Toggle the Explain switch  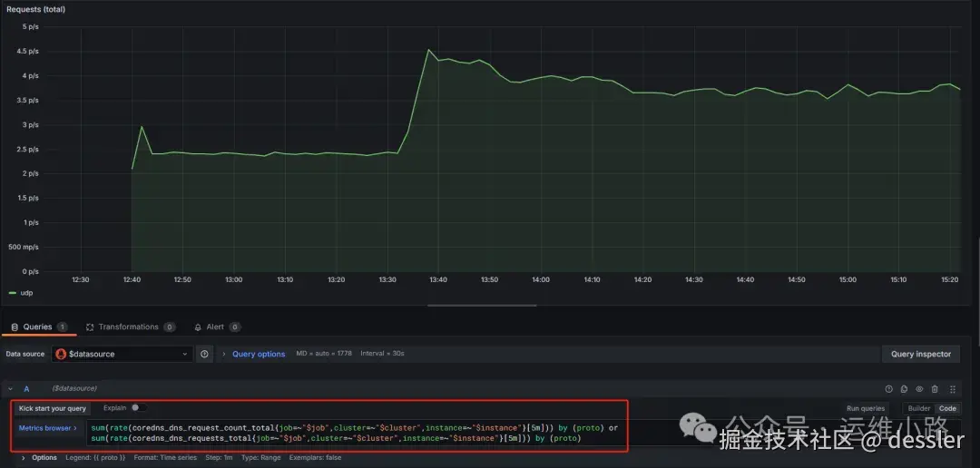pyautogui.click(x=138, y=408)
